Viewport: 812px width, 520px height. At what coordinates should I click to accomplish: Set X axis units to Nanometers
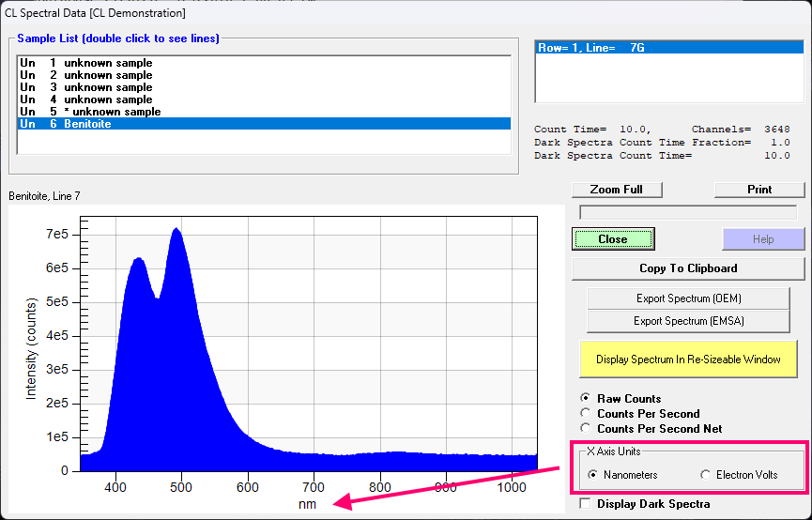[593, 475]
